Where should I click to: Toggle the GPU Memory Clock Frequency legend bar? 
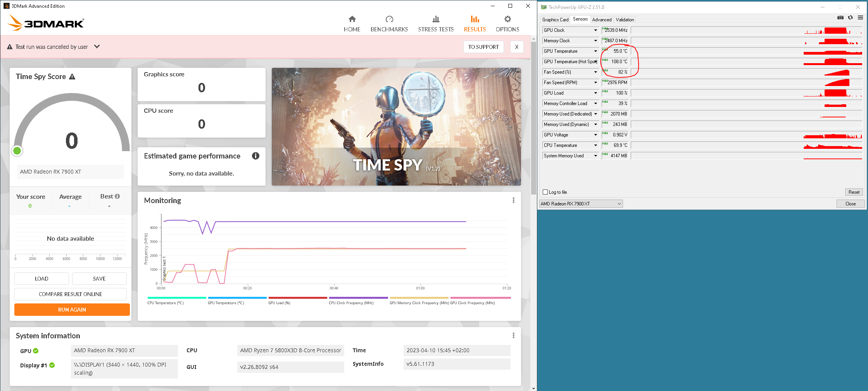coord(419,298)
